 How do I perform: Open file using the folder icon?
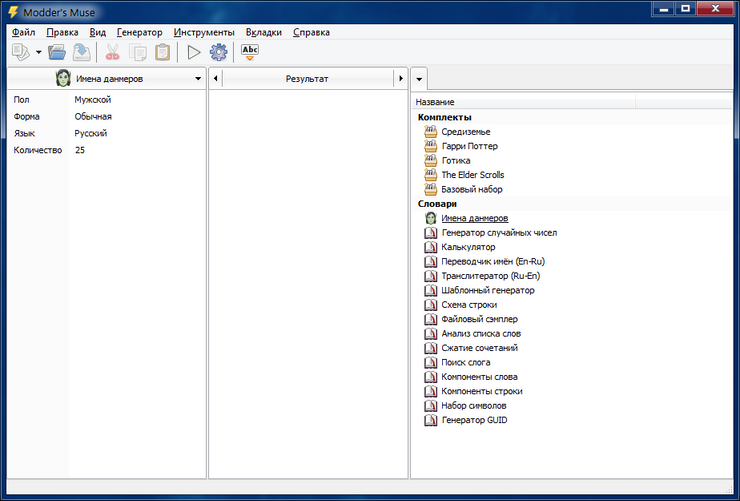coord(57,52)
